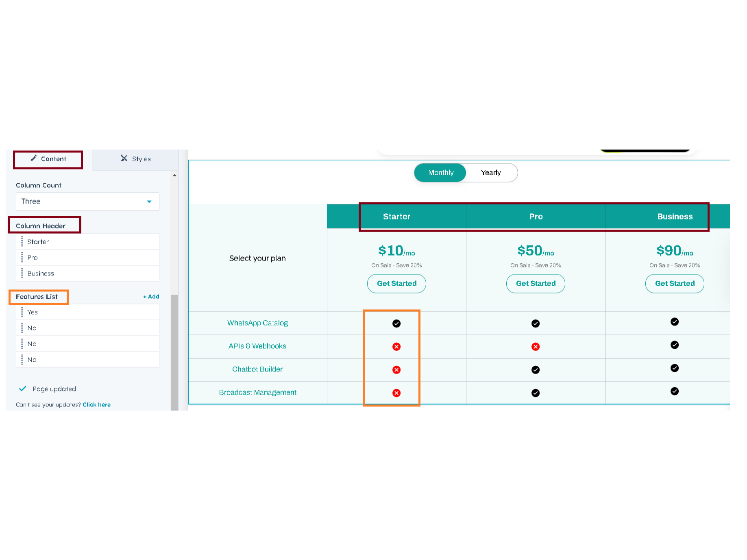Click the checkmark for WhatsApp Catalog under Starter

[x=396, y=323]
